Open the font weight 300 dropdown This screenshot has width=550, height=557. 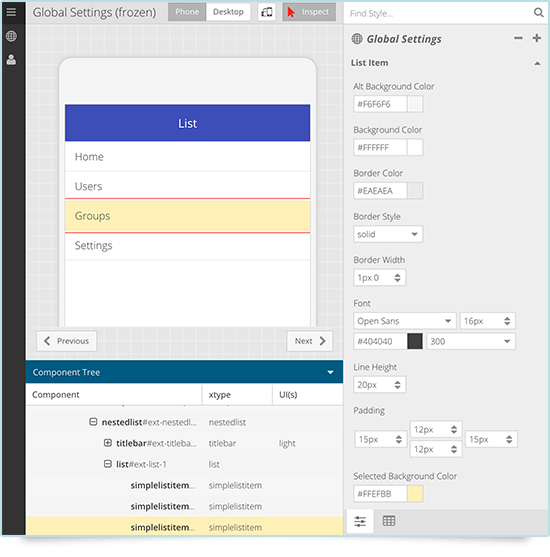(x=471, y=341)
